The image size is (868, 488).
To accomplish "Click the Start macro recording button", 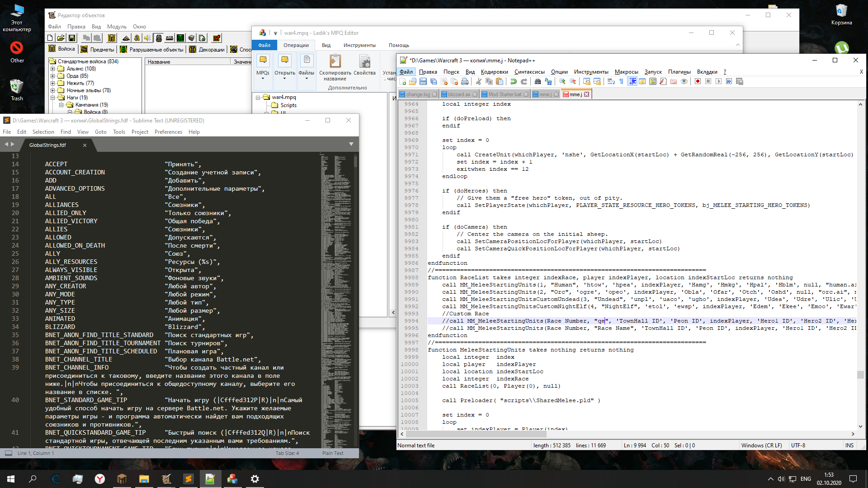I will 698,82.
